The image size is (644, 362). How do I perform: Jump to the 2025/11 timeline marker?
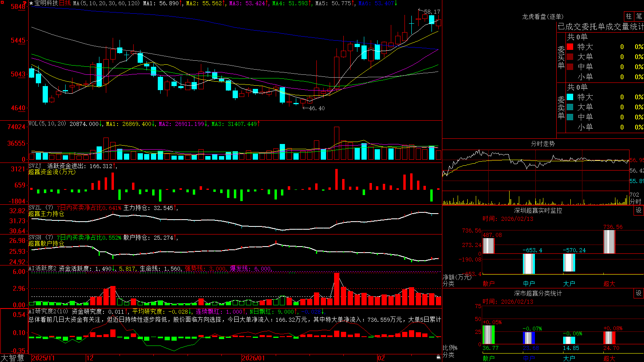tap(43, 358)
